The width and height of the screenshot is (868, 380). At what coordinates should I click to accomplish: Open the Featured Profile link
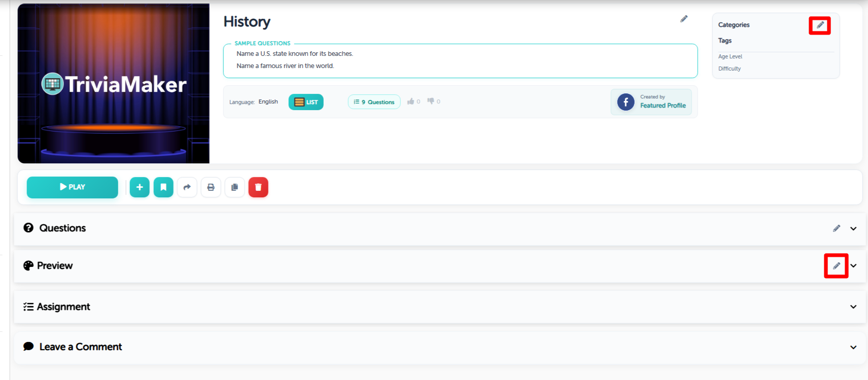point(663,106)
